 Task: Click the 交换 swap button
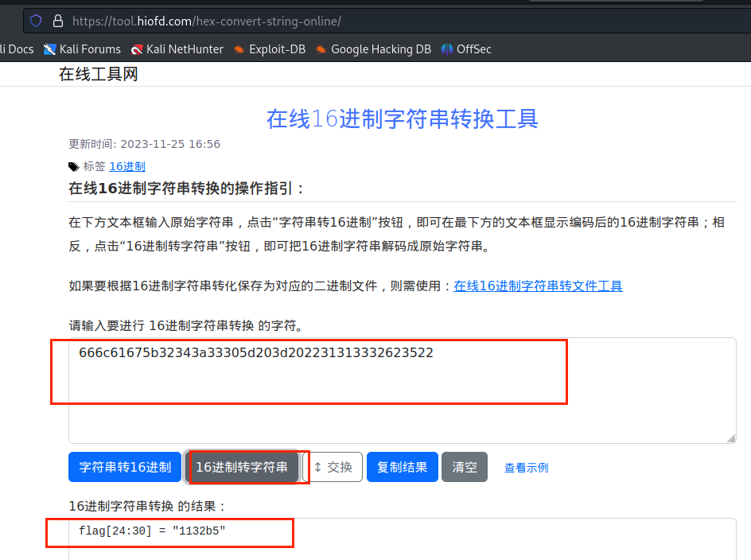coord(333,467)
